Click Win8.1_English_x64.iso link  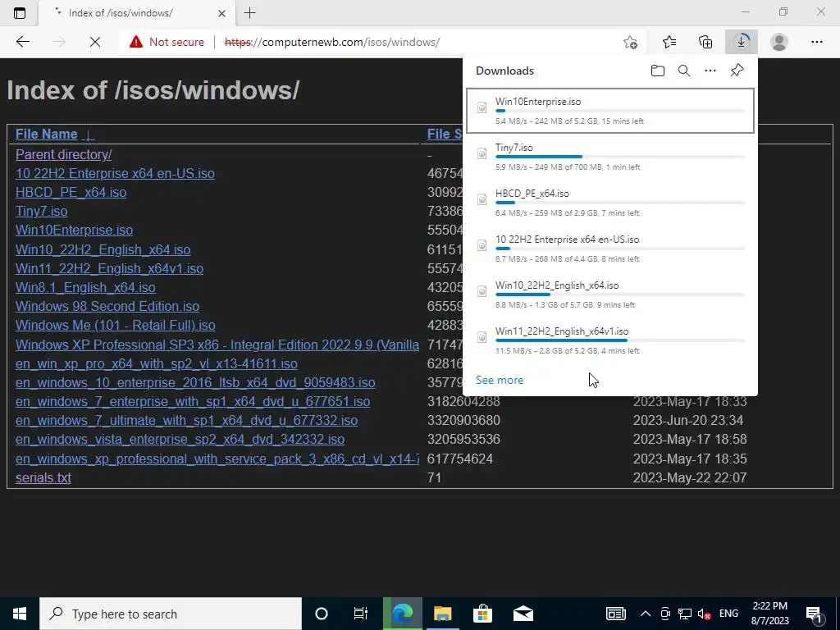(x=85, y=288)
